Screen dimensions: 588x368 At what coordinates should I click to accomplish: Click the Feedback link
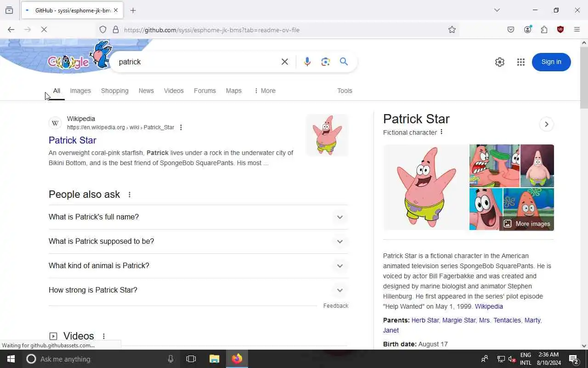336,306
